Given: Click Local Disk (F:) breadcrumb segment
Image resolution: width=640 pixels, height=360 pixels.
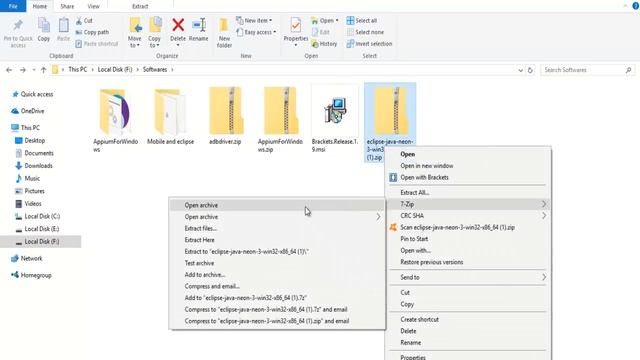Looking at the screenshot, I should 115,70.
